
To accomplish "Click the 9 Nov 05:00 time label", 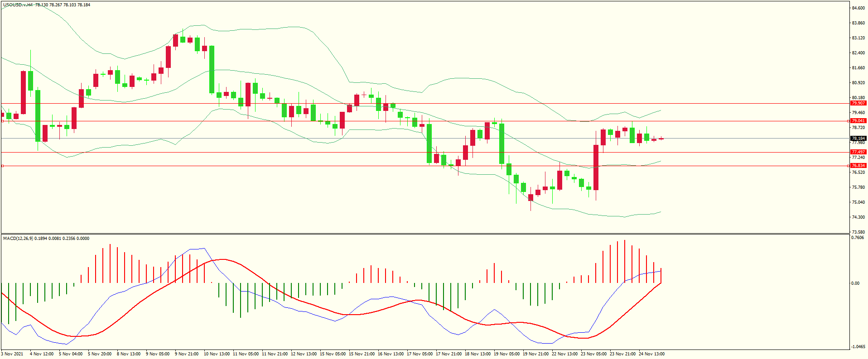I will point(158,354).
